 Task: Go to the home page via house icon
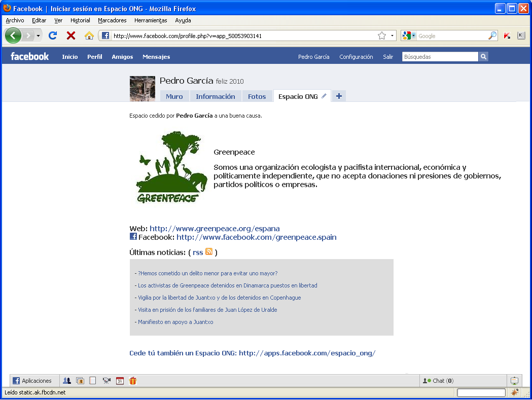[89, 35]
